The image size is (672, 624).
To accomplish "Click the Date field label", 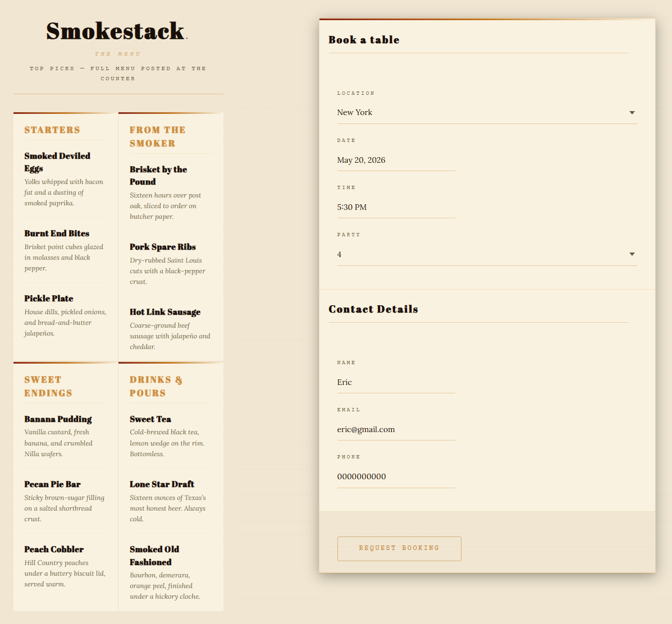I will click(346, 140).
